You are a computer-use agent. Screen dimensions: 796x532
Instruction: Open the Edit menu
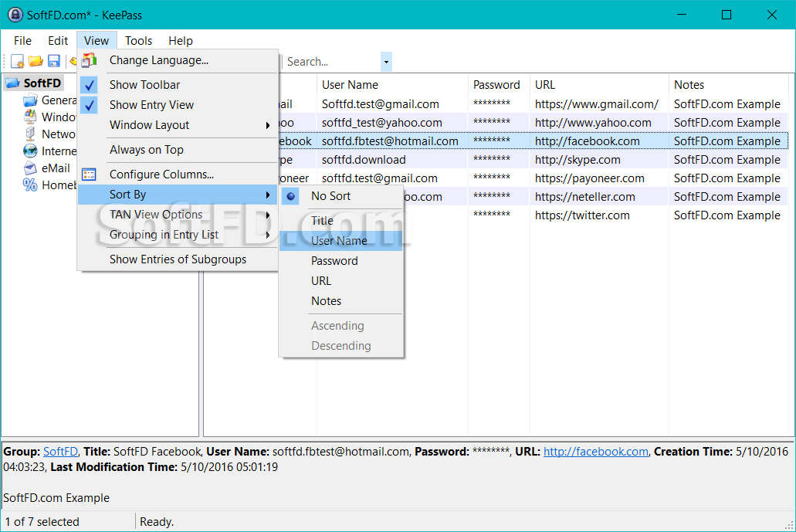[58, 41]
